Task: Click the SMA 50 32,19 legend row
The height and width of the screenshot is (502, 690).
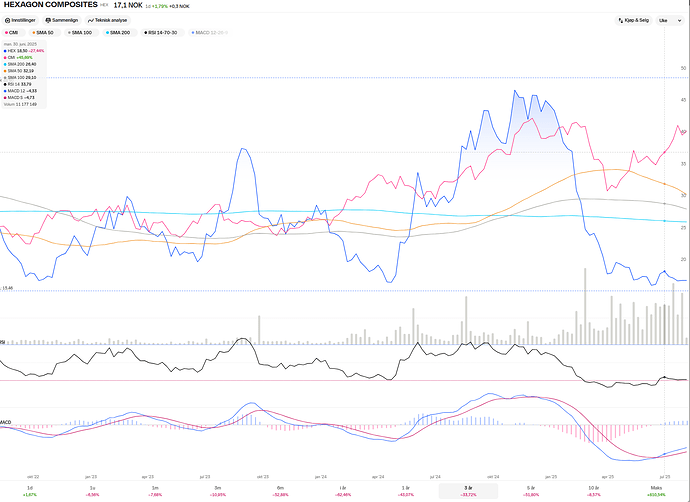Action: click(19, 71)
